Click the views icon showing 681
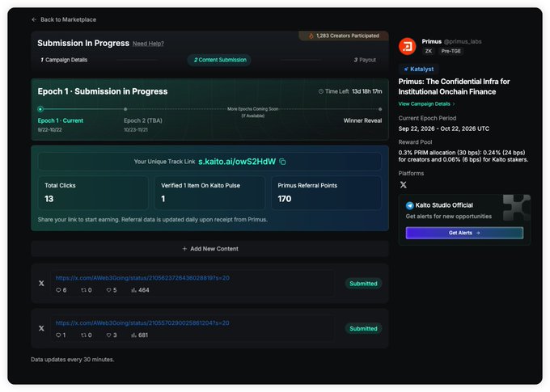 pos(133,335)
